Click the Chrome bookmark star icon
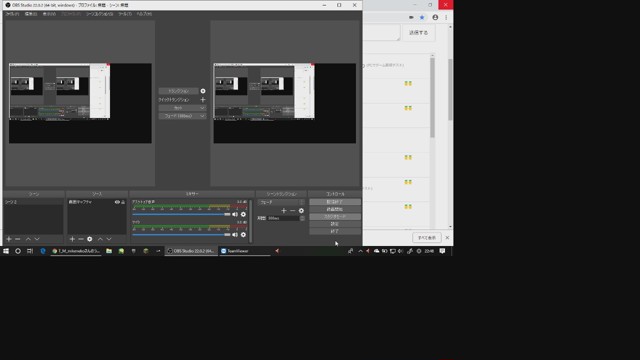This screenshot has width=640, height=360. [x=422, y=18]
